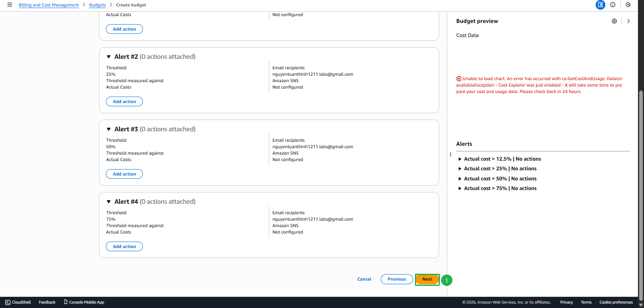644x308 pixels.
Task: Cancel budget creation
Action: 364,279
